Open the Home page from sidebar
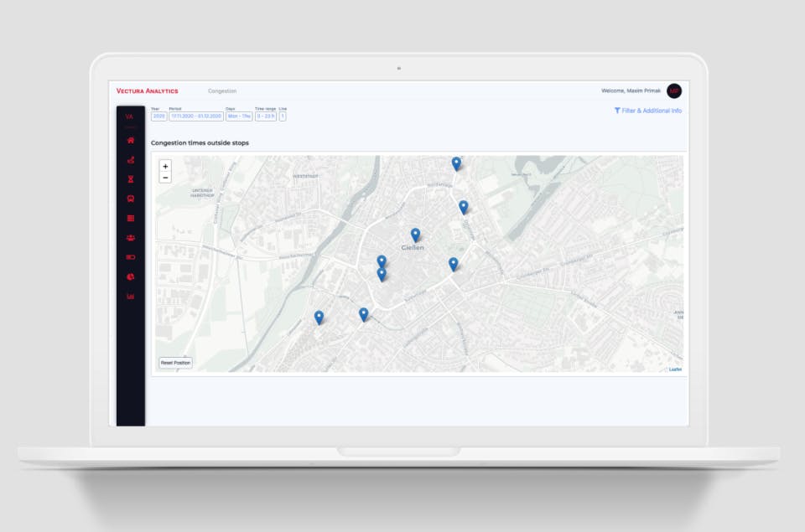Viewport: 805px width, 532px height. click(131, 140)
